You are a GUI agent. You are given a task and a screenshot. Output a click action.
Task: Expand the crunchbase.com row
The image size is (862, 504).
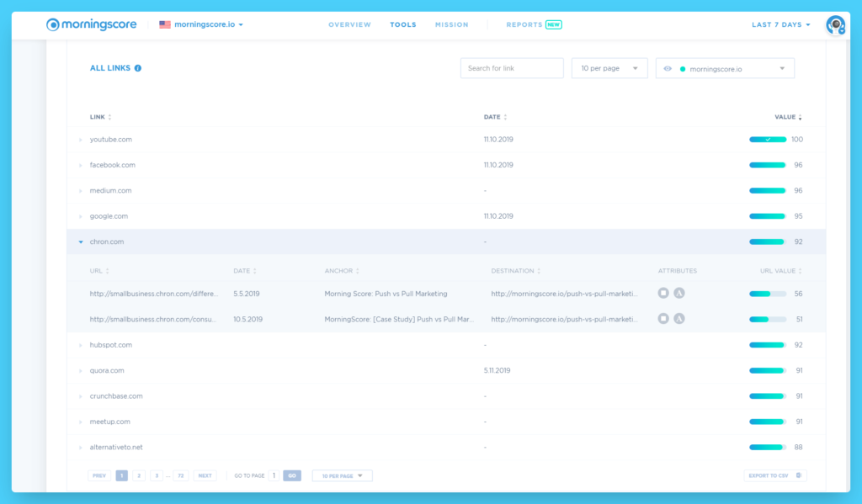(80, 396)
